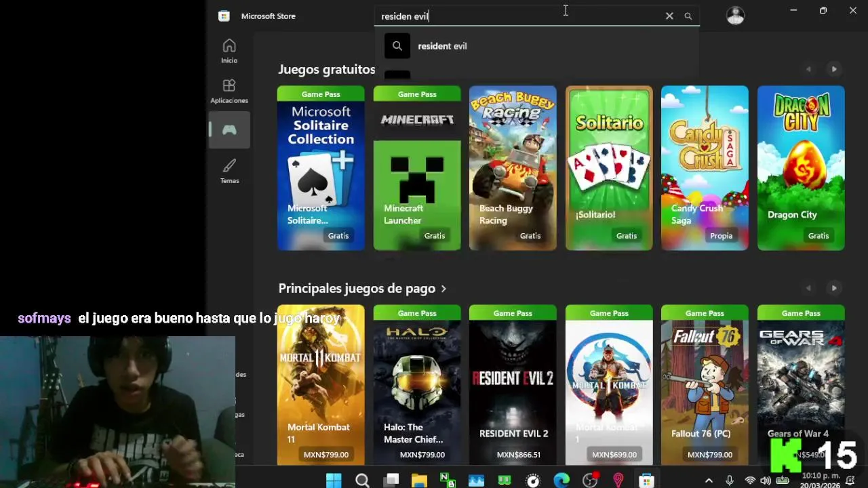
Task: Clear the search box with X
Action: pos(669,16)
